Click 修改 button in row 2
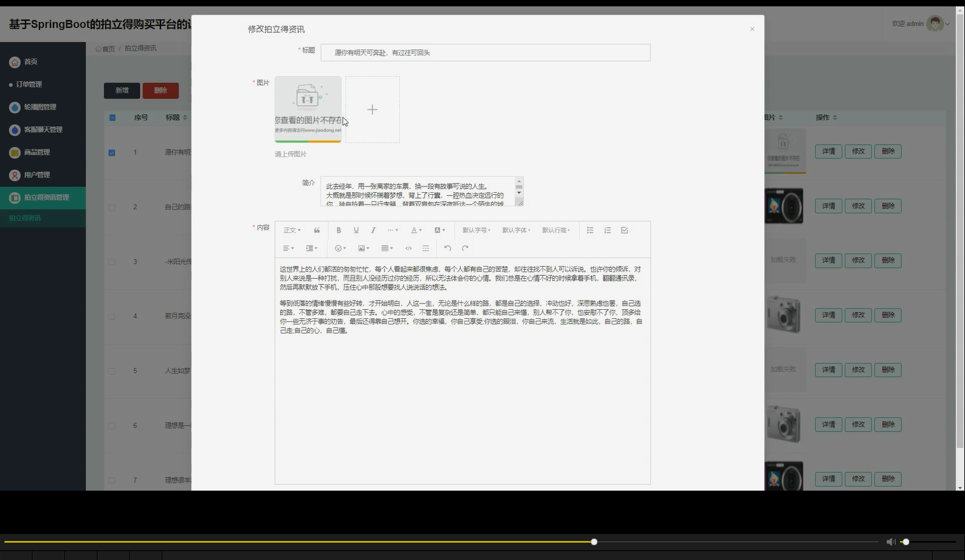The width and height of the screenshot is (965, 560). point(858,206)
